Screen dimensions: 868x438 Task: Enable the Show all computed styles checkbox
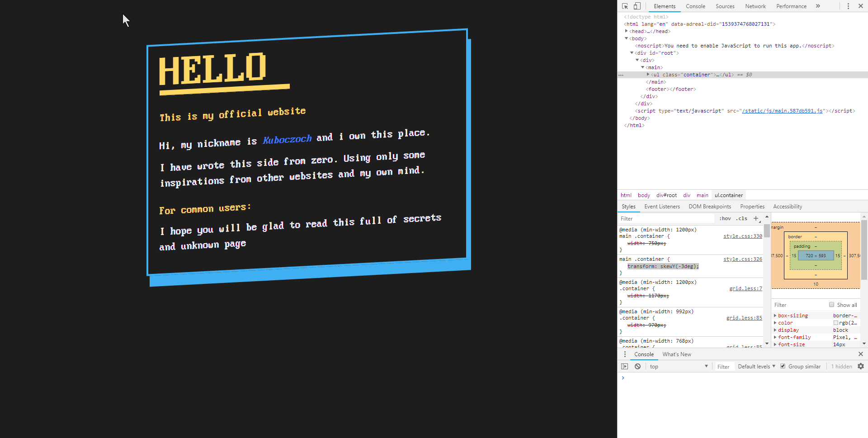831,305
